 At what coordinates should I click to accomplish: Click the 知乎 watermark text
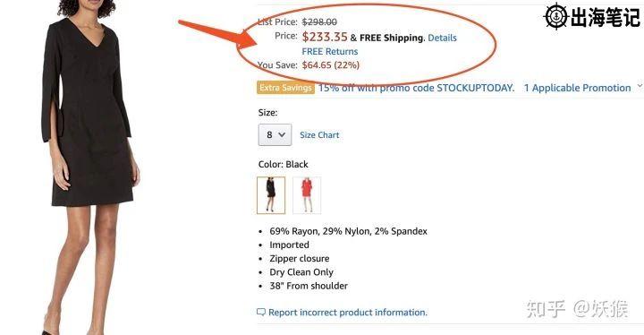pos(546,309)
